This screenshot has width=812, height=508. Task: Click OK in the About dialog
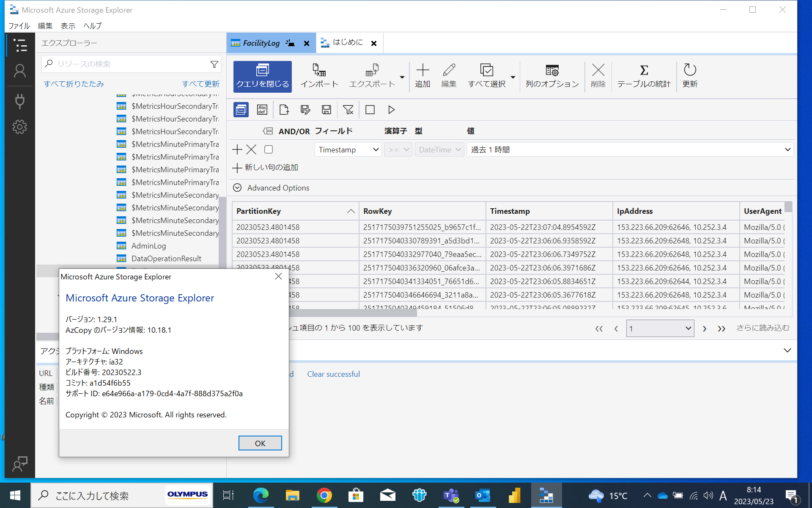tap(260, 443)
